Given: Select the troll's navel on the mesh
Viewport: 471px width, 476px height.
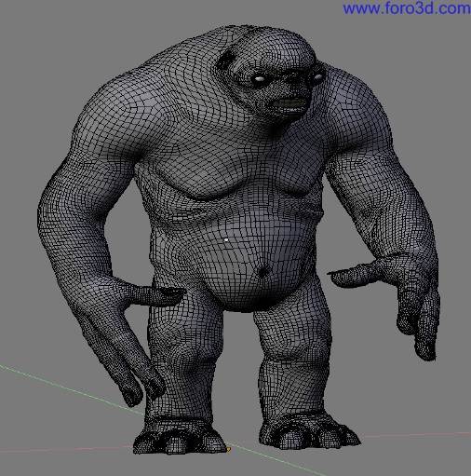Looking at the screenshot, I should pos(263,272).
